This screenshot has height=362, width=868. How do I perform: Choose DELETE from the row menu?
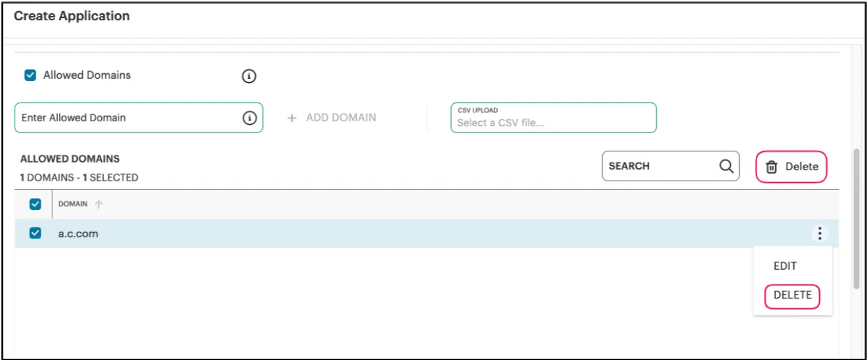coord(793,296)
